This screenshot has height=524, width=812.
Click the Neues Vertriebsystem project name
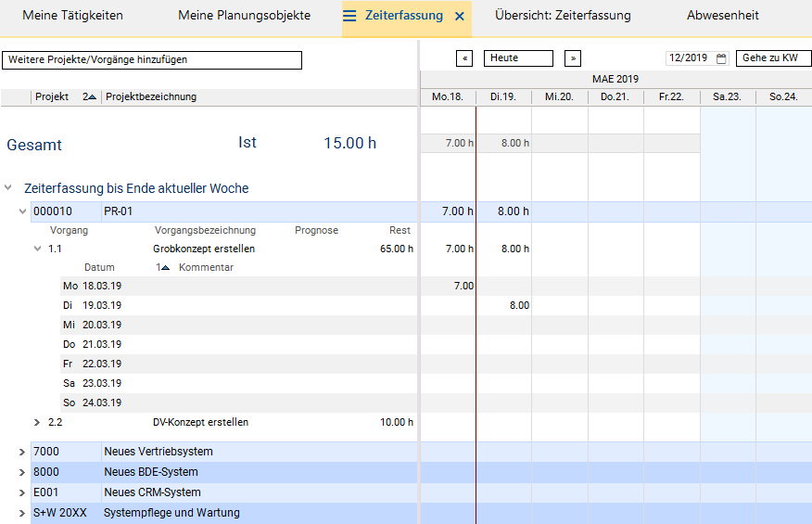coord(159,452)
